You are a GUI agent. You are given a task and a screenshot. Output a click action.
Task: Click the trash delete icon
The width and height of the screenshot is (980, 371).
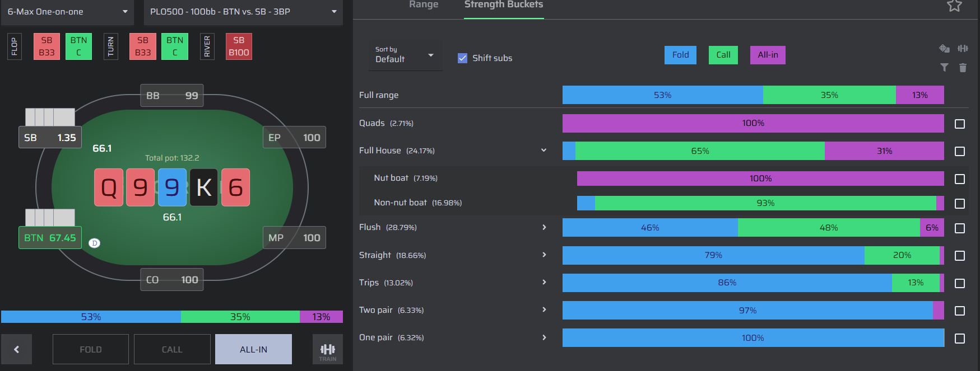coord(963,68)
